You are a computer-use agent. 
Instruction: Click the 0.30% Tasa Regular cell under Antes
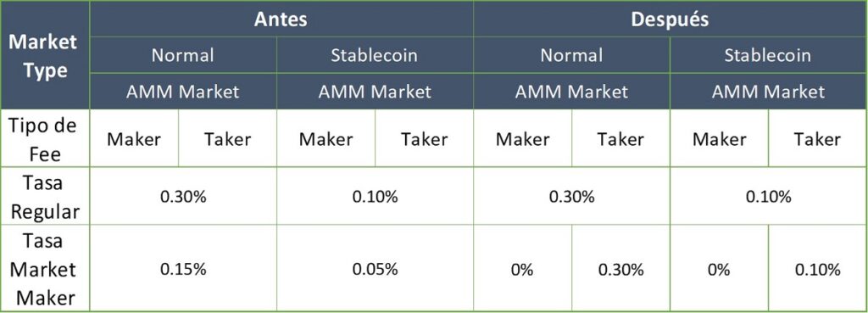(183, 196)
